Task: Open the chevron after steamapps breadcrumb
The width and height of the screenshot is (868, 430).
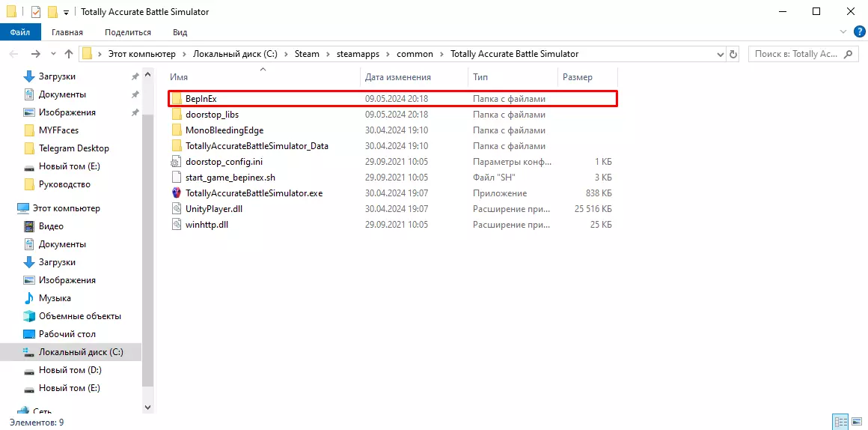Action: coord(388,54)
